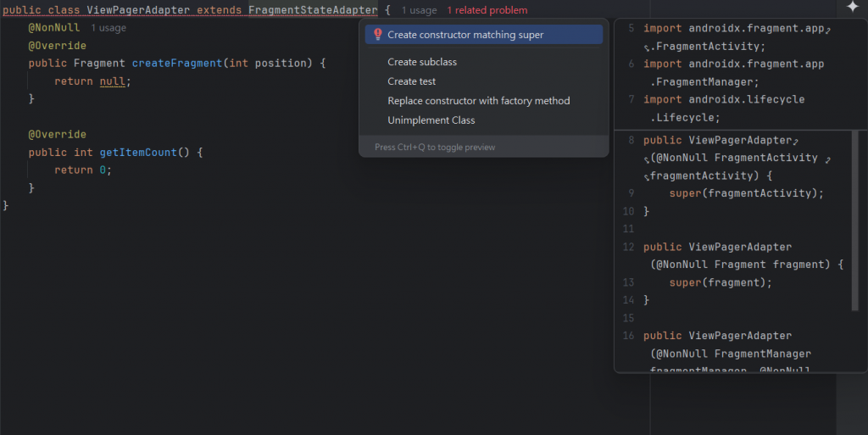Click FragmentStateAdapter in the class declaration
The height and width of the screenshot is (435, 868).
313,10
